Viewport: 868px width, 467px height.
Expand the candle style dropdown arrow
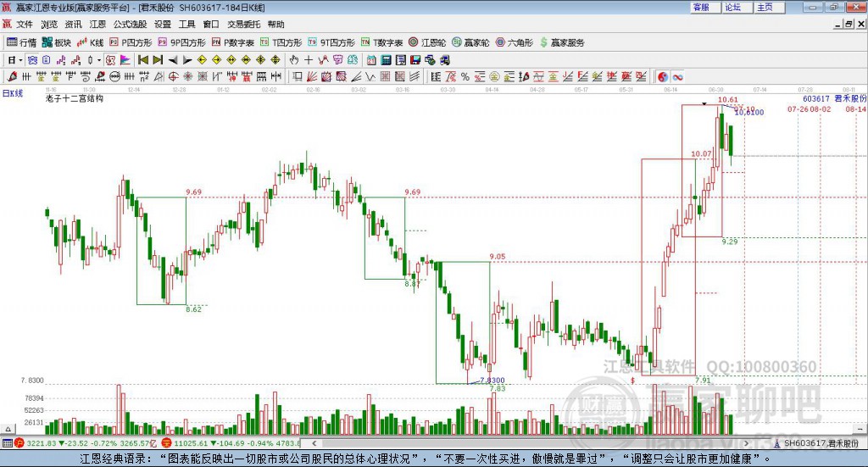[x=100, y=60]
